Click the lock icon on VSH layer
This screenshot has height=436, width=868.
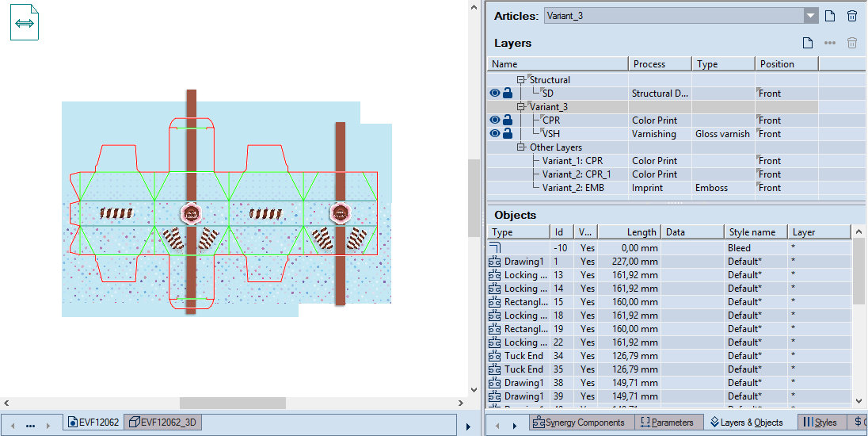click(x=508, y=134)
